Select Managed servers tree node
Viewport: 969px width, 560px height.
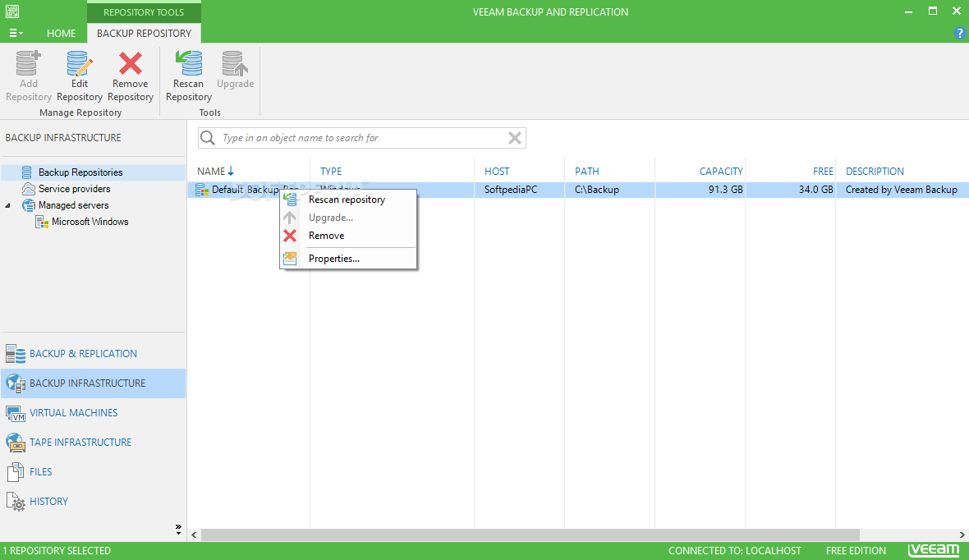pos(74,205)
